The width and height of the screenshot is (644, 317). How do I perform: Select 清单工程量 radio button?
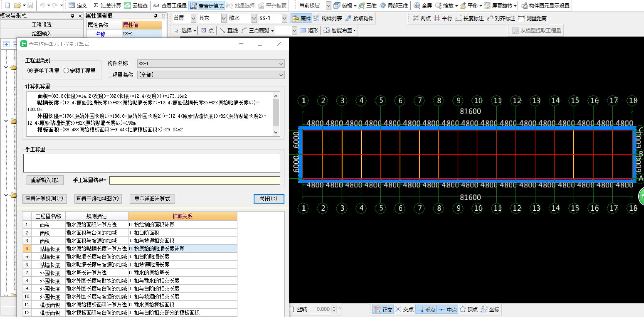click(x=30, y=71)
